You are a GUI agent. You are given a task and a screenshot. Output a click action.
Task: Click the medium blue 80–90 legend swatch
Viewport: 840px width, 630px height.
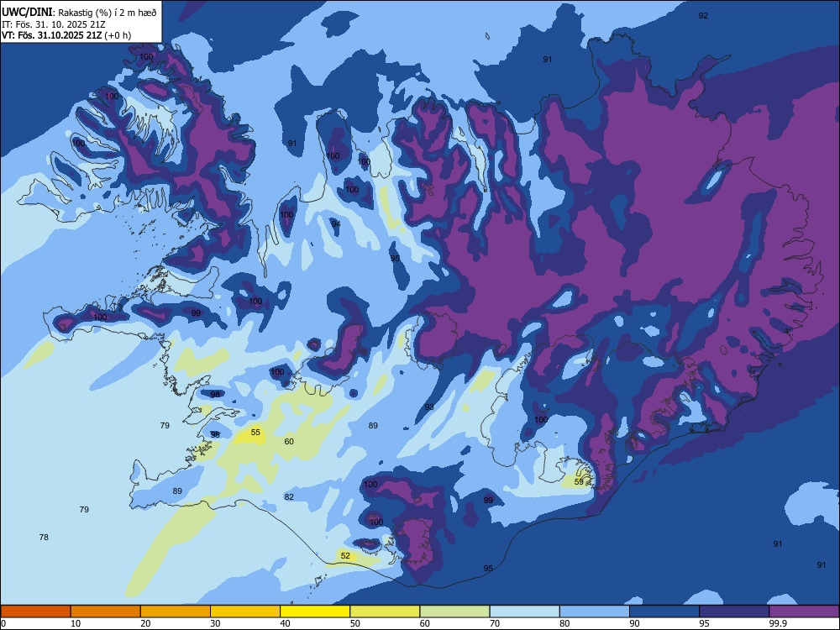pyautogui.click(x=595, y=612)
